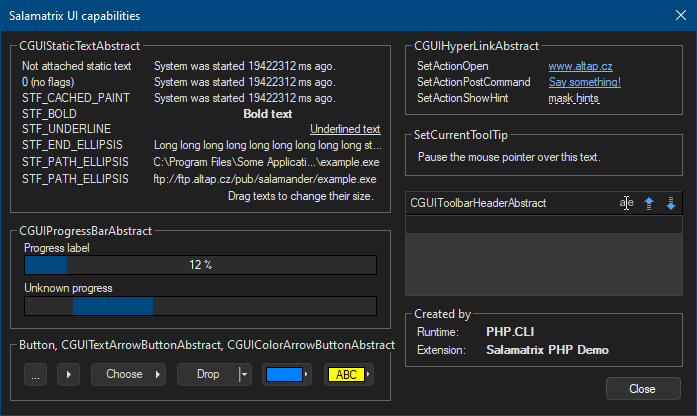The height and width of the screenshot is (416, 697).
Task: Click the SetActionShowHint label
Action: coord(462,98)
